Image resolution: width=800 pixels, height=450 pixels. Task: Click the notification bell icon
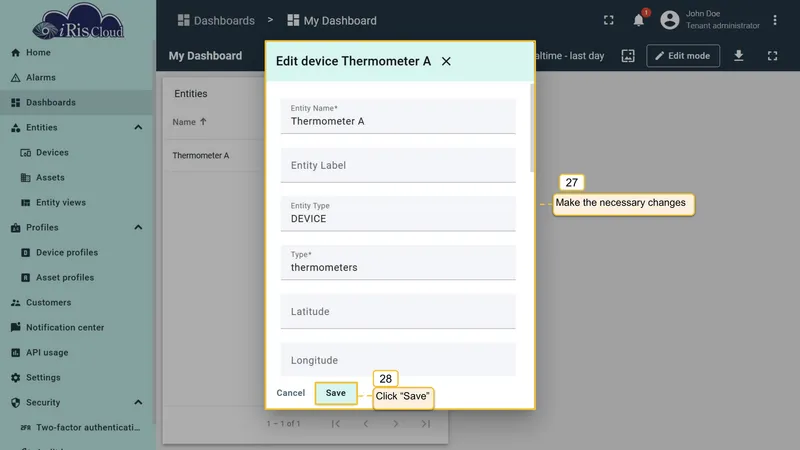[x=638, y=20]
